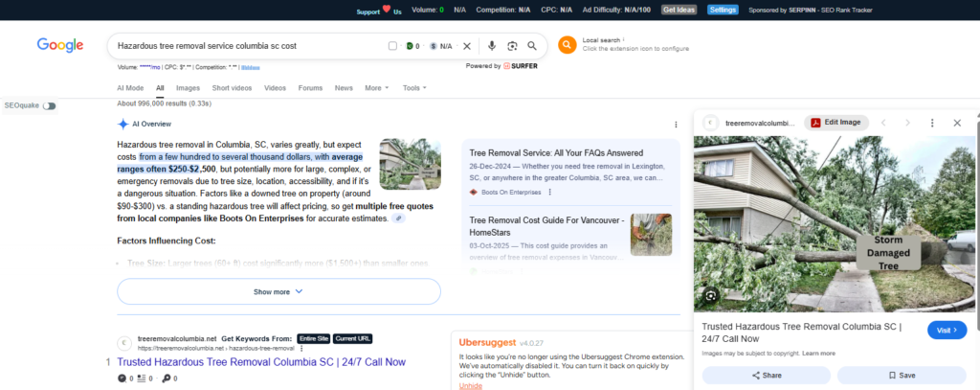
Task: Tick the checkbox inside the search bar
Action: [x=393, y=46]
